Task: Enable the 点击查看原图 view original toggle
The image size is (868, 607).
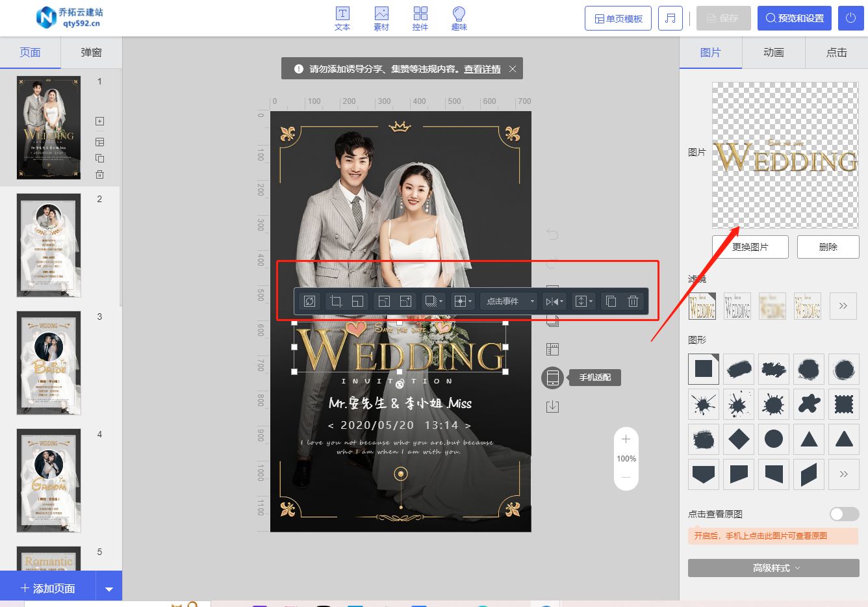Action: (844, 513)
